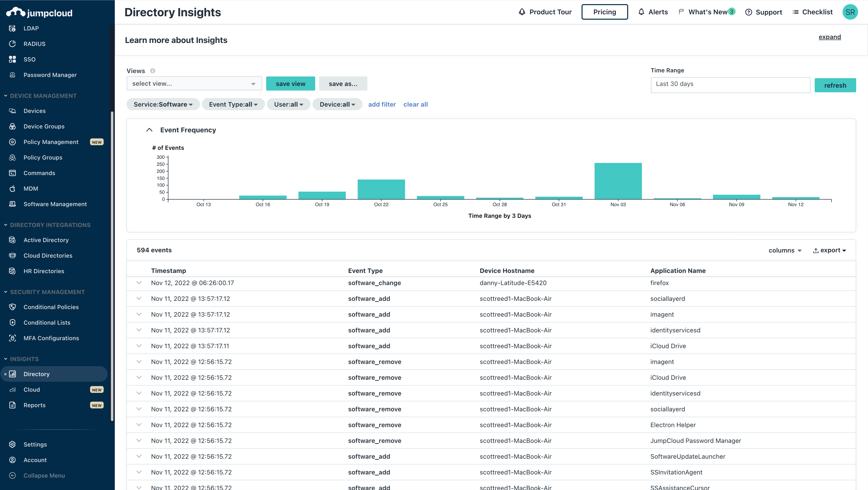Open SSO via its grid icon

[x=12, y=59]
